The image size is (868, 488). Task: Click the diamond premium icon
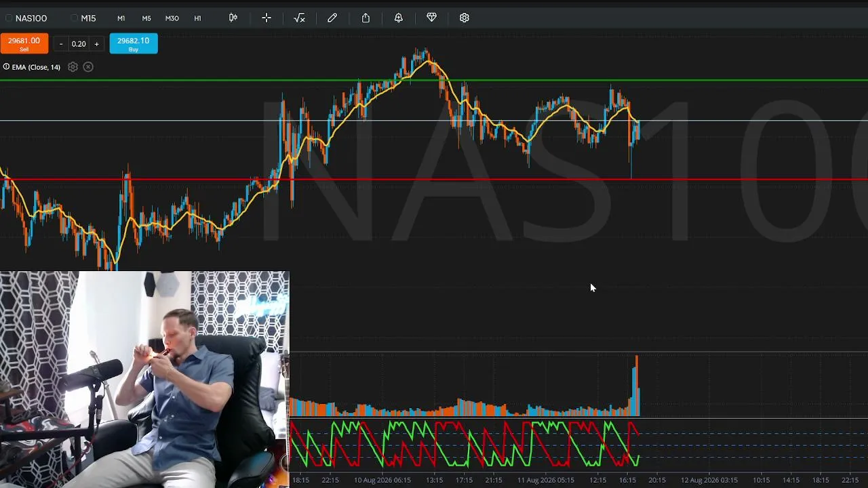point(431,18)
